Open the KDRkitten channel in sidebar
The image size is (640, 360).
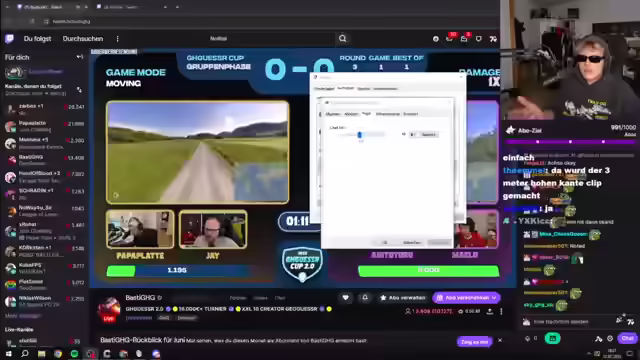tap(44, 251)
